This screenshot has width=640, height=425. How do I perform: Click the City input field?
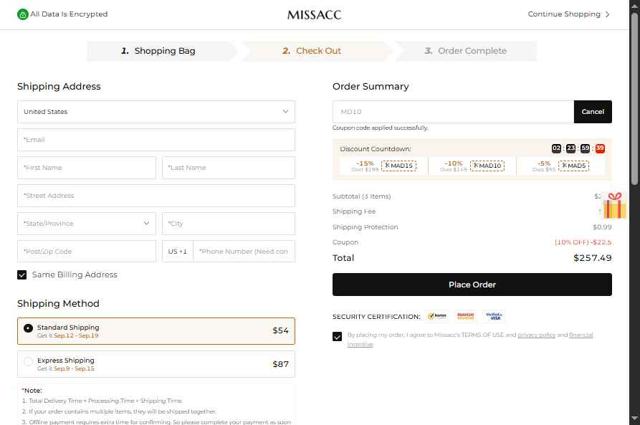[229, 223]
